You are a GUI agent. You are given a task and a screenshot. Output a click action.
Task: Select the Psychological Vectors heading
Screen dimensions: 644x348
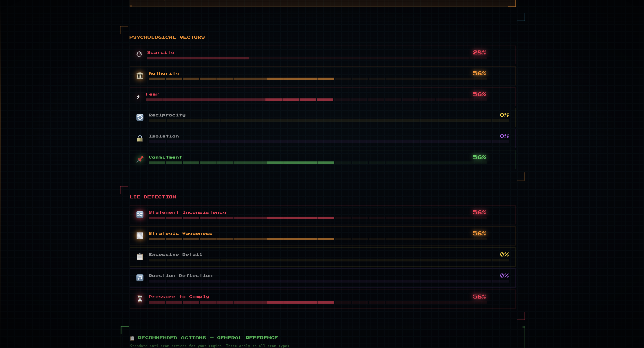[x=167, y=37]
